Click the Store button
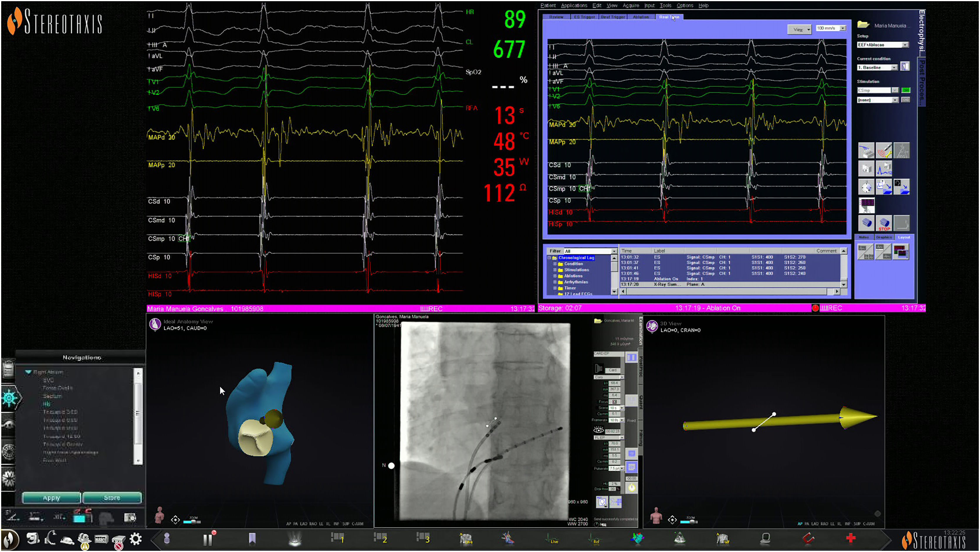The width and height of the screenshot is (980, 552). (112, 498)
